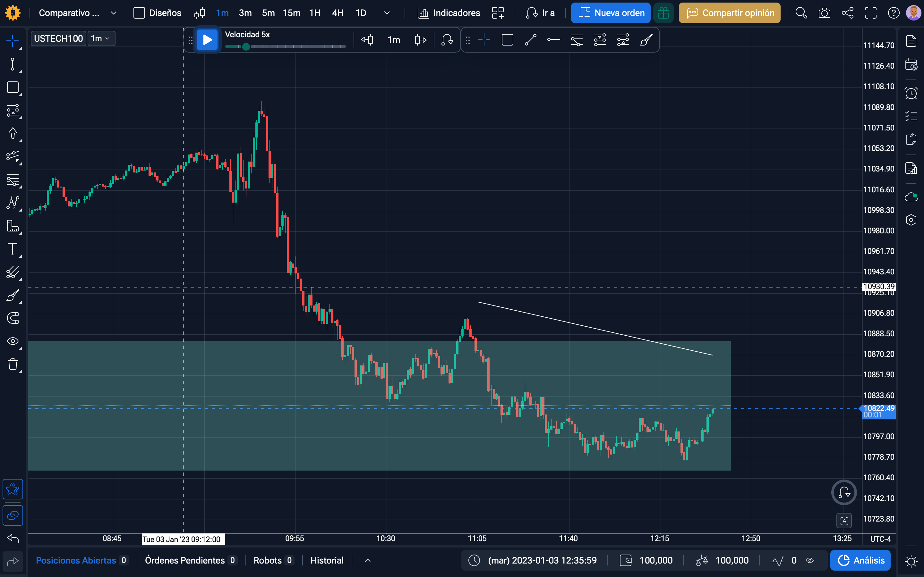Image resolution: width=924 pixels, height=577 pixels.
Task: Expand the 1m interval dropdown beside USTECH100
Action: pos(101,38)
